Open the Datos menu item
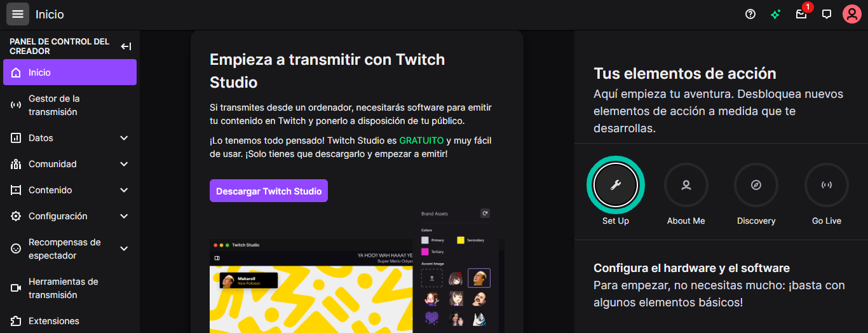The image size is (868, 333). point(70,138)
